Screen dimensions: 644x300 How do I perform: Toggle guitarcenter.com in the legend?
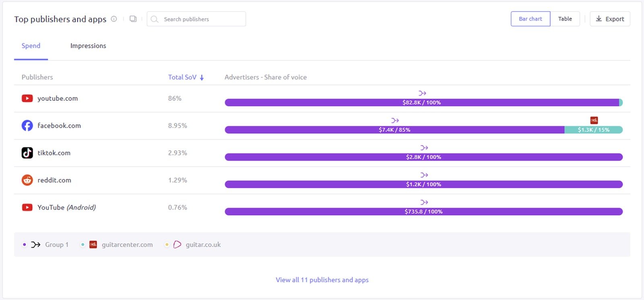click(x=122, y=245)
